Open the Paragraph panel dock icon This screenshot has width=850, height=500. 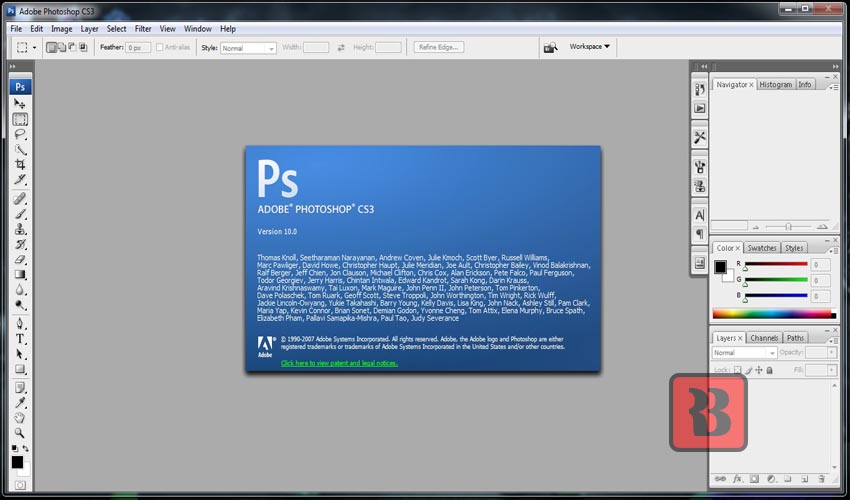(700, 234)
